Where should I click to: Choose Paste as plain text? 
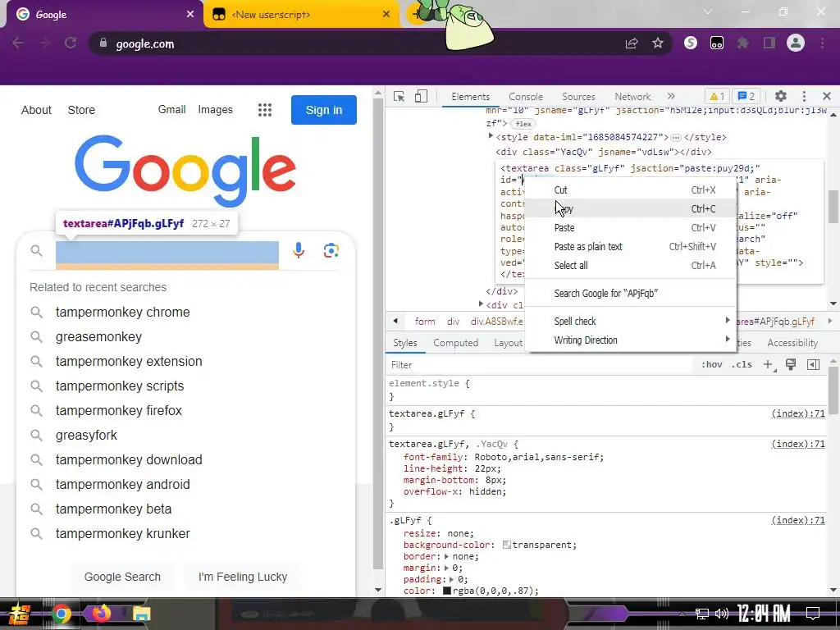coord(631,246)
